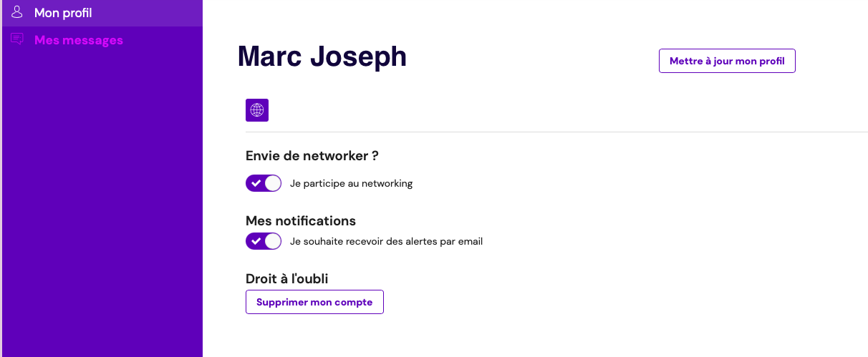The image size is (868, 357).
Task: Click the white knob of the networking switch
Action: tap(272, 183)
